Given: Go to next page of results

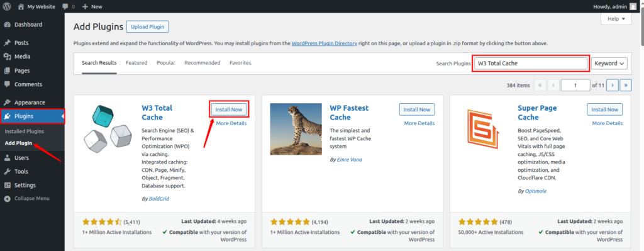Looking at the screenshot, I should click(x=613, y=85).
